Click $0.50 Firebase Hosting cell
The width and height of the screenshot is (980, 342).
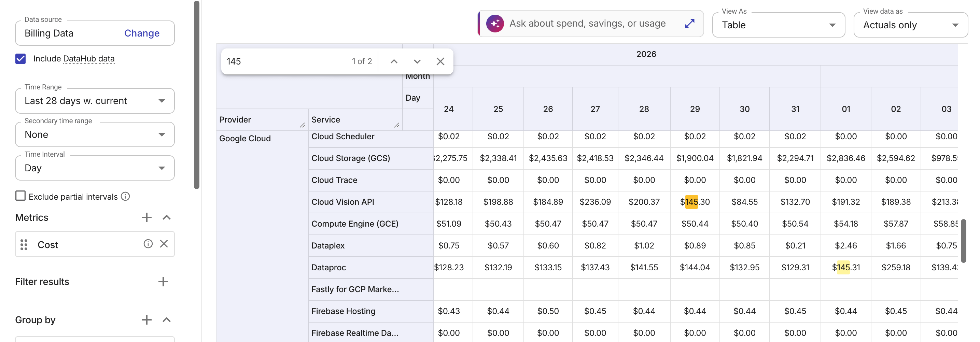pyautogui.click(x=547, y=311)
